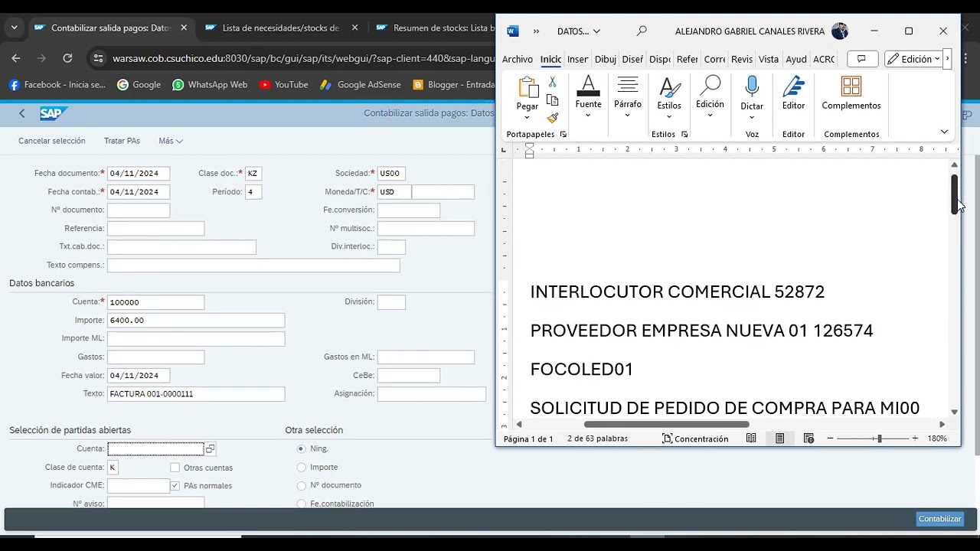Click the Cut scissors icon in Word
This screenshot has width=980, height=551.
[552, 82]
